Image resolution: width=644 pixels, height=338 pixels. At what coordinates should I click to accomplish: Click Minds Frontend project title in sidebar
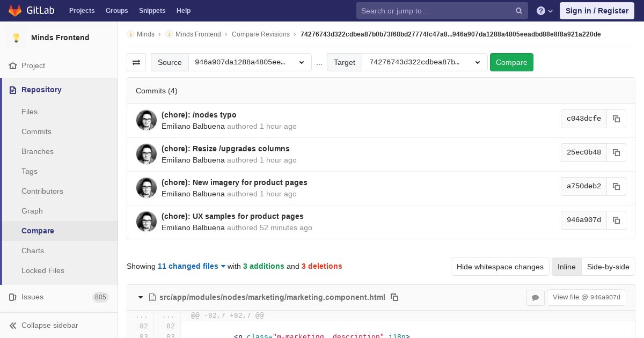pos(60,38)
